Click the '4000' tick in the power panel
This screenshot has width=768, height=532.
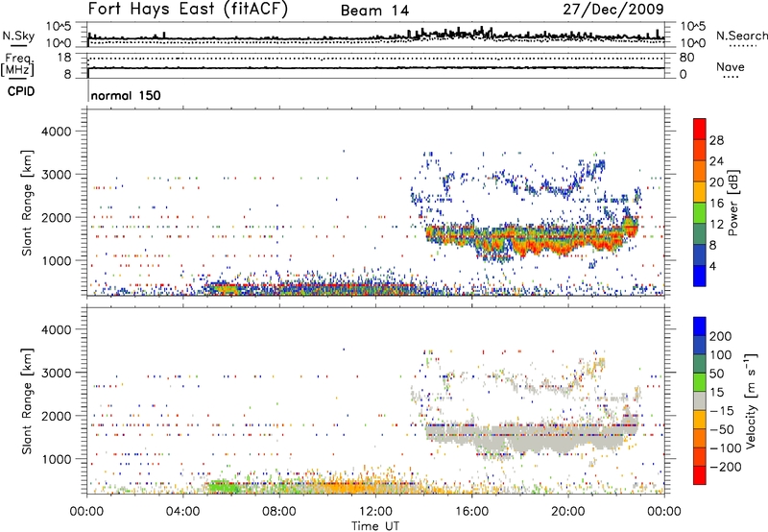click(57, 132)
